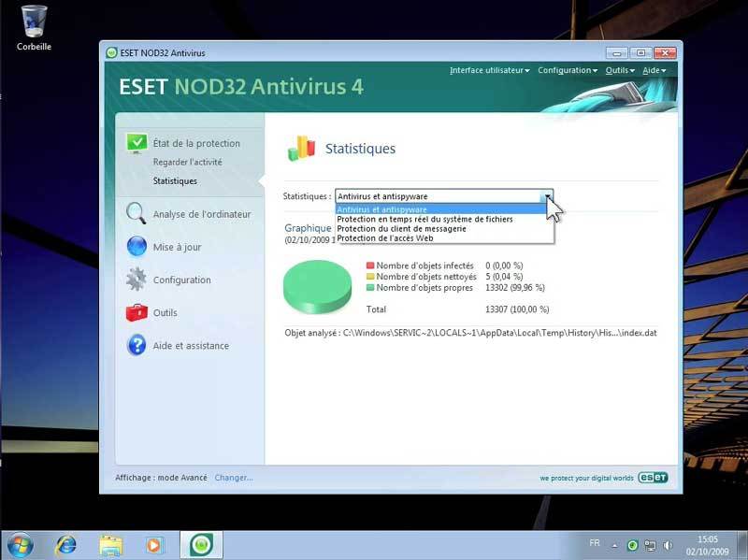Click the value "13302 (99,96 %)"

click(515, 288)
